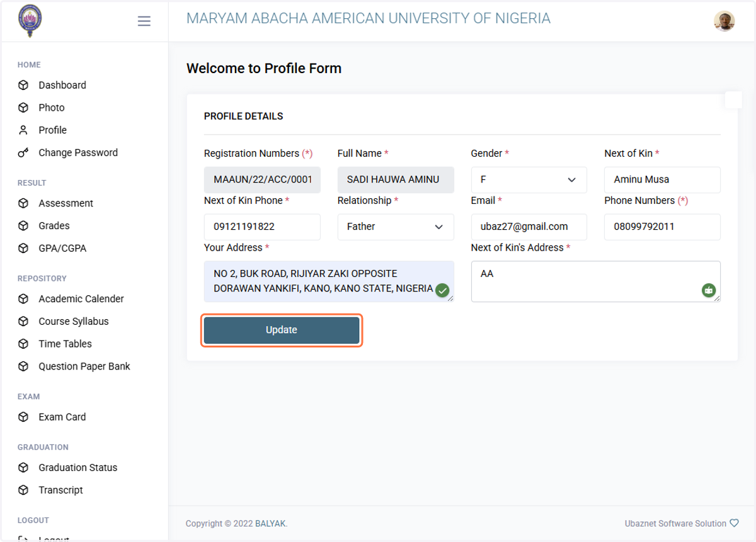
Task: Click the Time Tables cube icon
Action: tap(23, 344)
